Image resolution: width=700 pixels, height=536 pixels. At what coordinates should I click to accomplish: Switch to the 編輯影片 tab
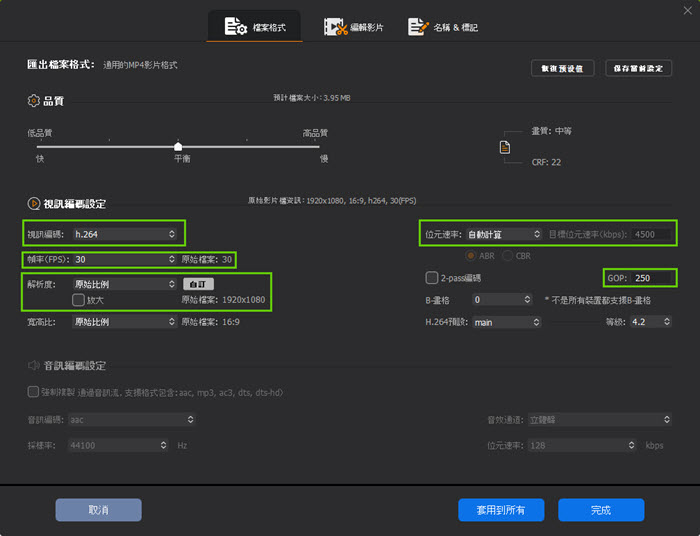click(357, 27)
